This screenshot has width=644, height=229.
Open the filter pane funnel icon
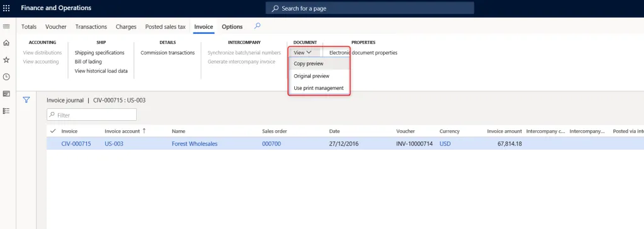pyautogui.click(x=26, y=100)
